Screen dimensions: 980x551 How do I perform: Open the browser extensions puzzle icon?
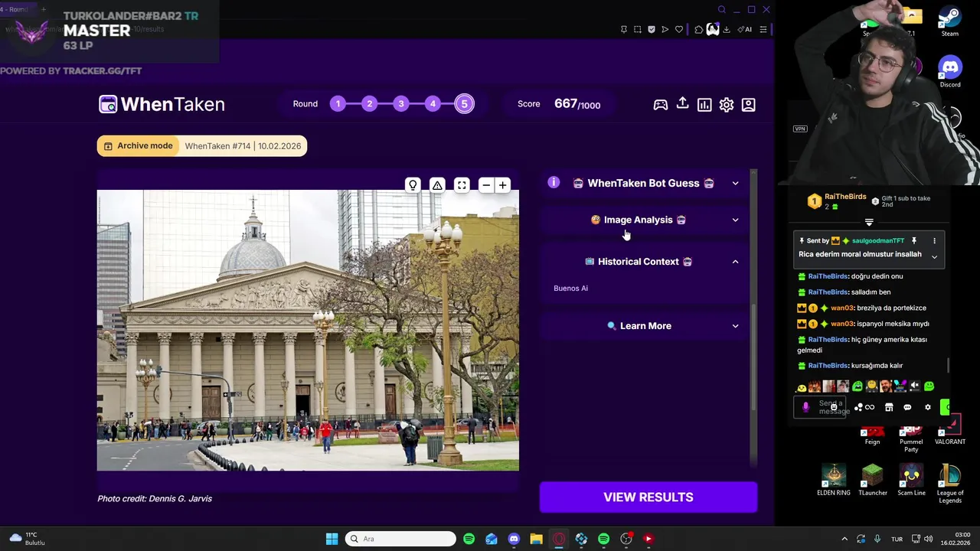pos(699,29)
